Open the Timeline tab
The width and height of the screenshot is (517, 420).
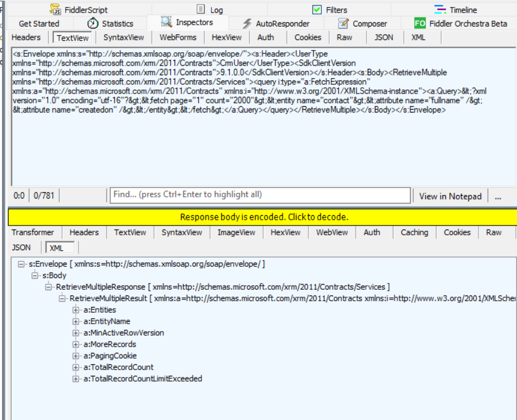456,10
